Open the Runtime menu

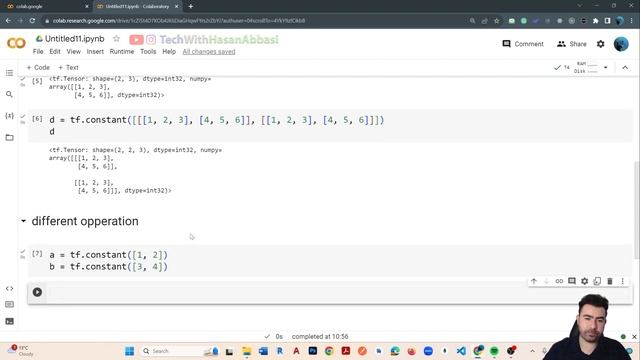coord(122,51)
